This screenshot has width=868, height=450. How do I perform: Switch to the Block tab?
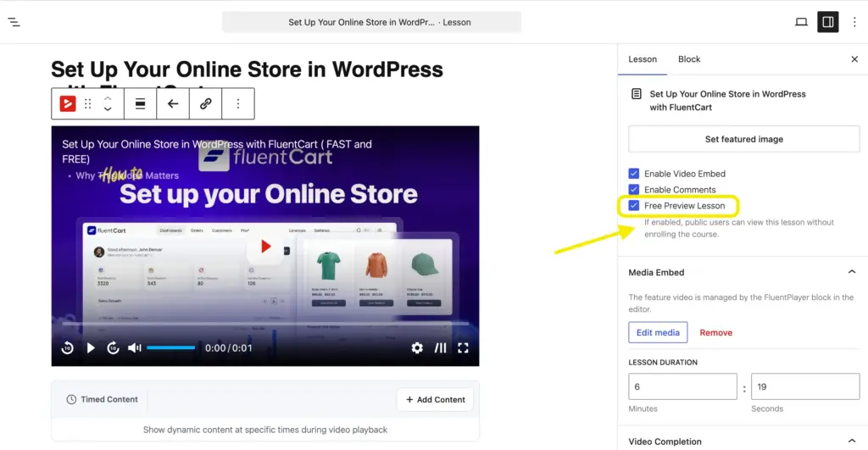coord(689,59)
